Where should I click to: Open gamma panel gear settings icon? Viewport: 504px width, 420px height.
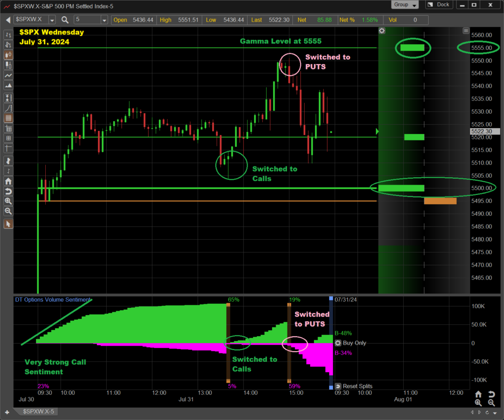382,31
